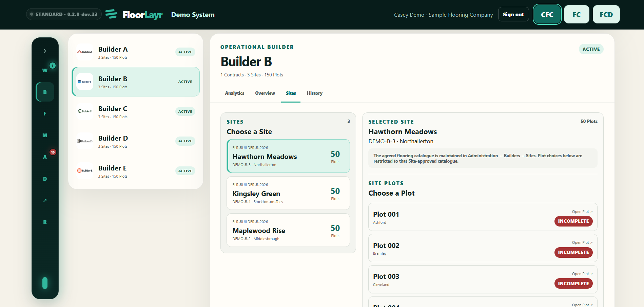
Task: Choose the Maplewood Rise site card
Action: point(288,230)
